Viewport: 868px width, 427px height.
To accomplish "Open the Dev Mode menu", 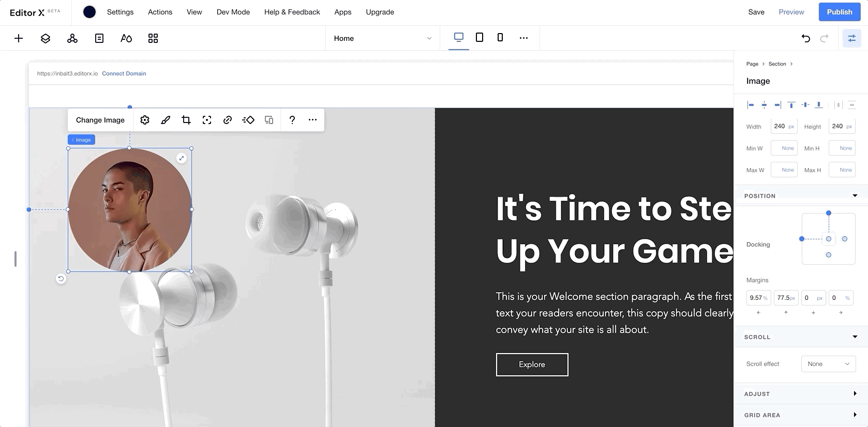I will [233, 12].
